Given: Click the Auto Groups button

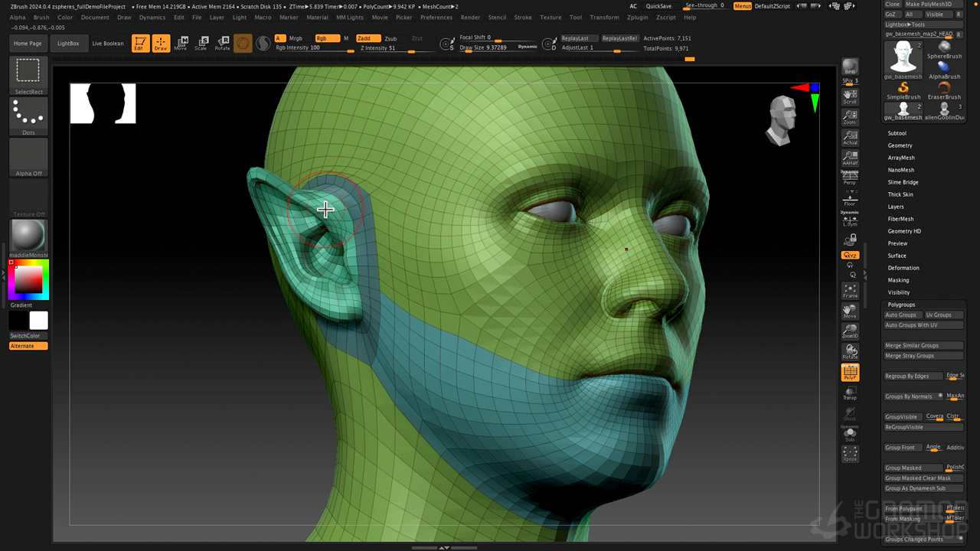Looking at the screenshot, I should coord(901,315).
